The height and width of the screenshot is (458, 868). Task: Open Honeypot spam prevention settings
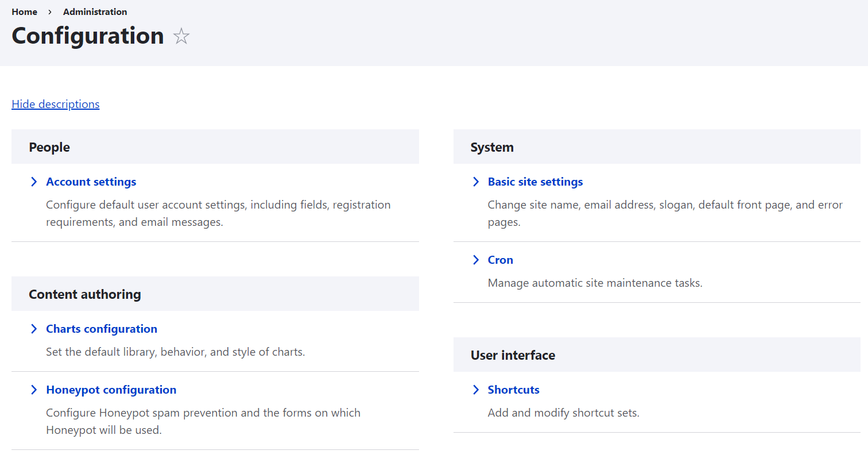pyautogui.click(x=111, y=390)
